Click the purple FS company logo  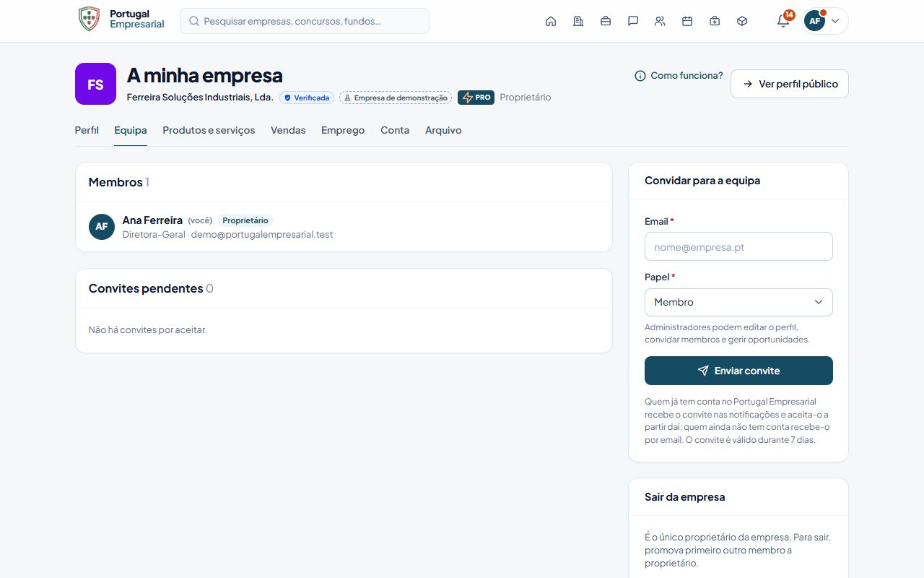(x=95, y=84)
